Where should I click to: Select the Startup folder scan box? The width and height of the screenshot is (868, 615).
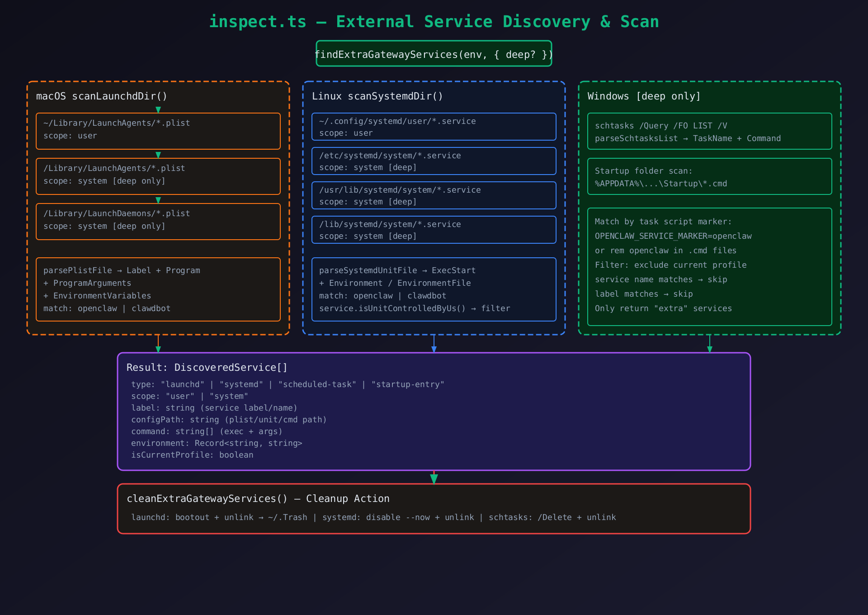[x=709, y=177]
